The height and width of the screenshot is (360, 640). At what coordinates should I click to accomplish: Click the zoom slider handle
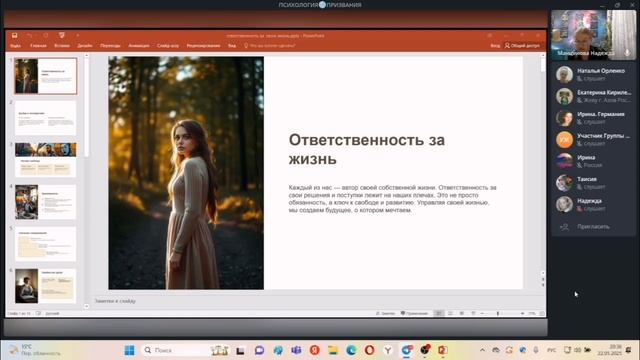tap(498, 313)
